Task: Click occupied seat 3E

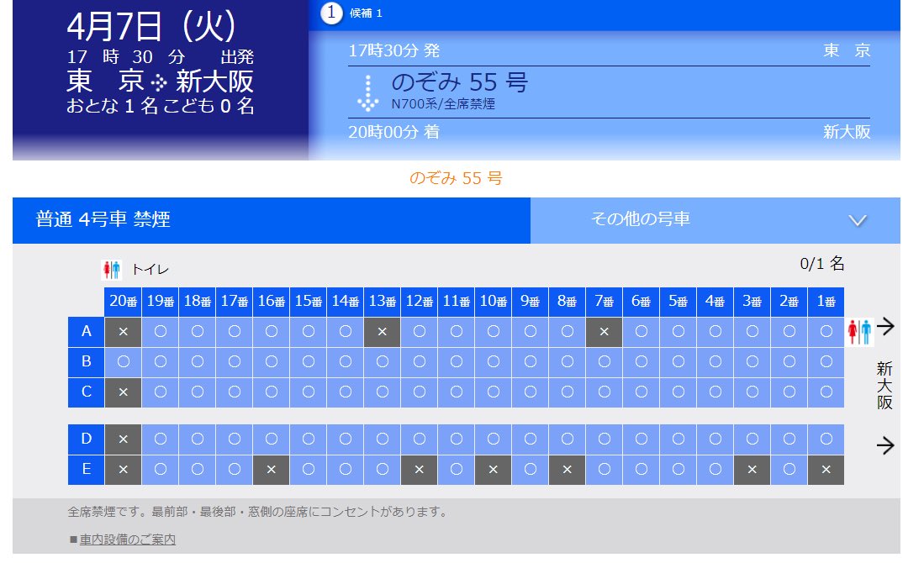Action: tap(752, 470)
